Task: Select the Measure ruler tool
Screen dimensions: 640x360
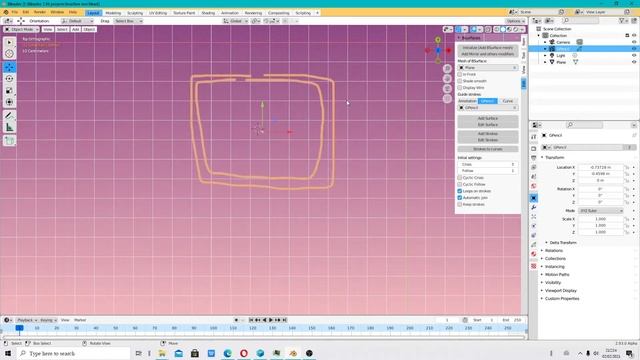Action: point(9,127)
